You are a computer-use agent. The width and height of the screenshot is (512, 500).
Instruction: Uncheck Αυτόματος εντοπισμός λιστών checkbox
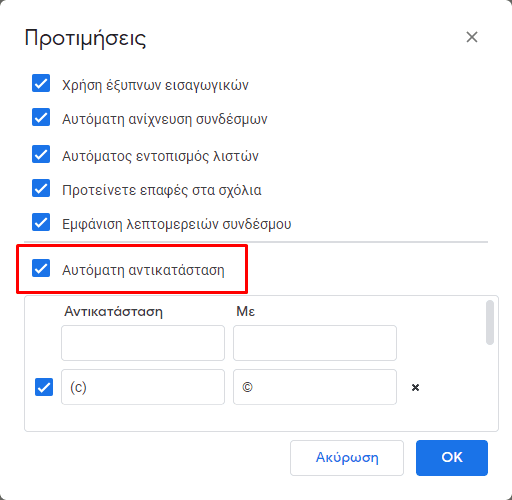tap(41, 154)
